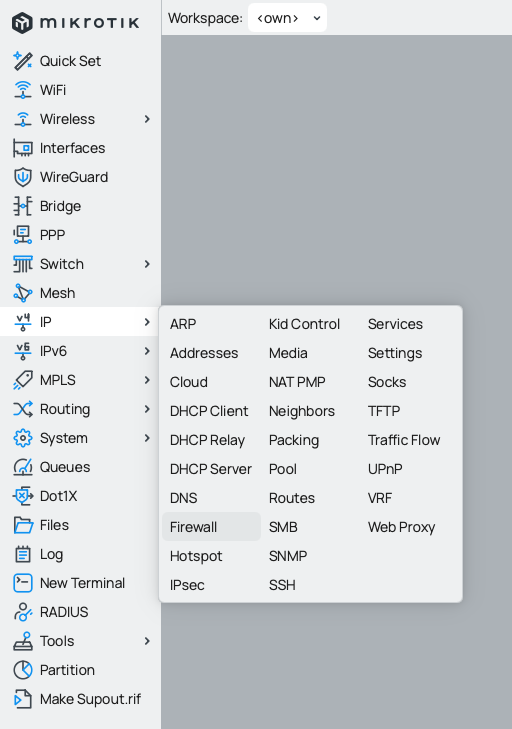Open the Interfaces sidebar label
This screenshot has width=512, height=729.
click(x=73, y=148)
